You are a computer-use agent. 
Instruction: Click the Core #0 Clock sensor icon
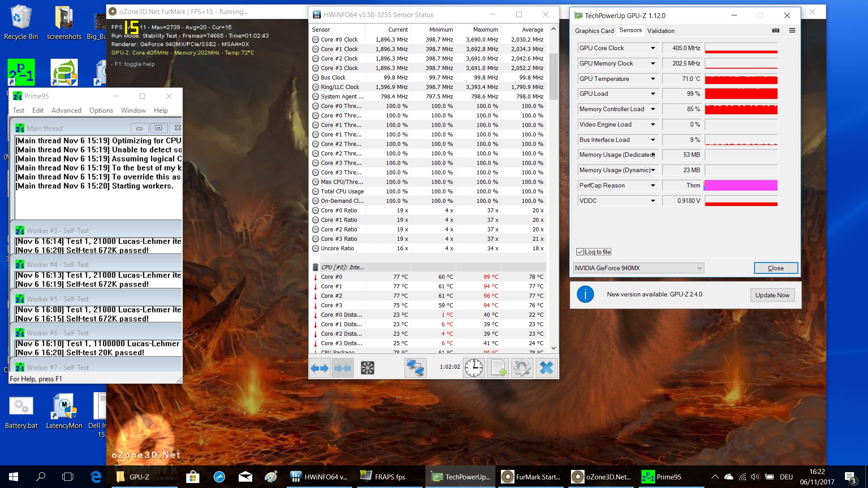(316, 40)
